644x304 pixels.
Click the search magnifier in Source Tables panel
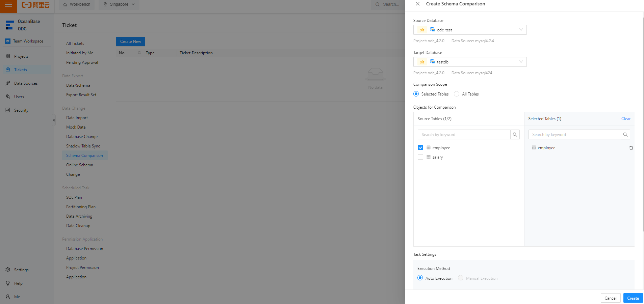coord(515,134)
